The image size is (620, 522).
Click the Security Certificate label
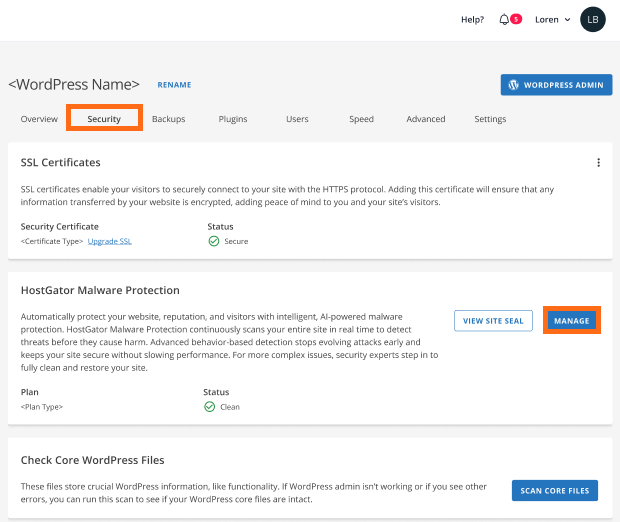pyautogui.click(x=60, y=227)
